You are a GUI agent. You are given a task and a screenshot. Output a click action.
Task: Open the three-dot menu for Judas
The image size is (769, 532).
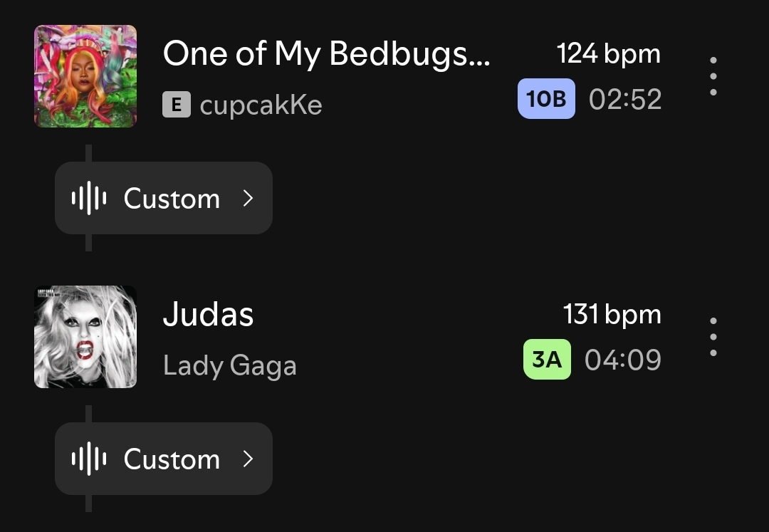pos(713,337)
